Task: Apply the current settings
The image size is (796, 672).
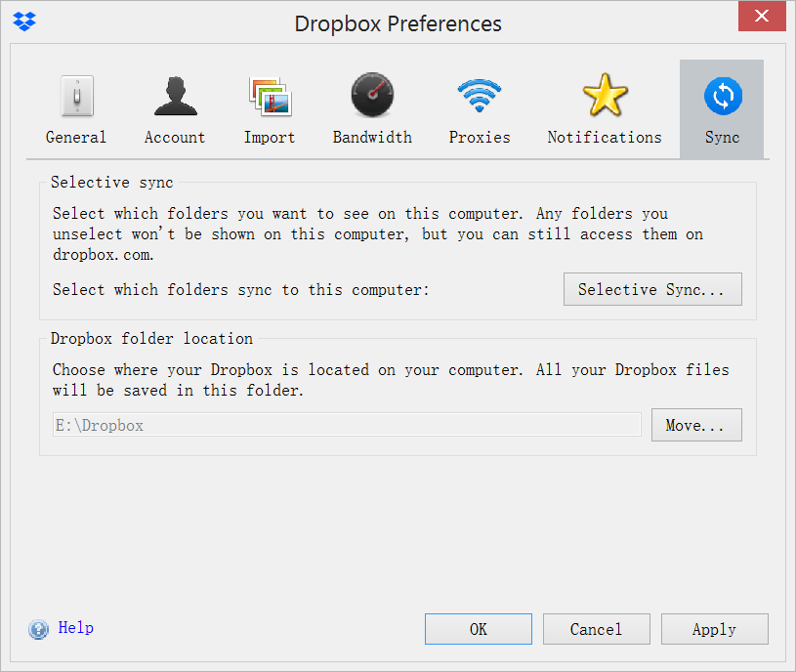Action: coord(714,628)
